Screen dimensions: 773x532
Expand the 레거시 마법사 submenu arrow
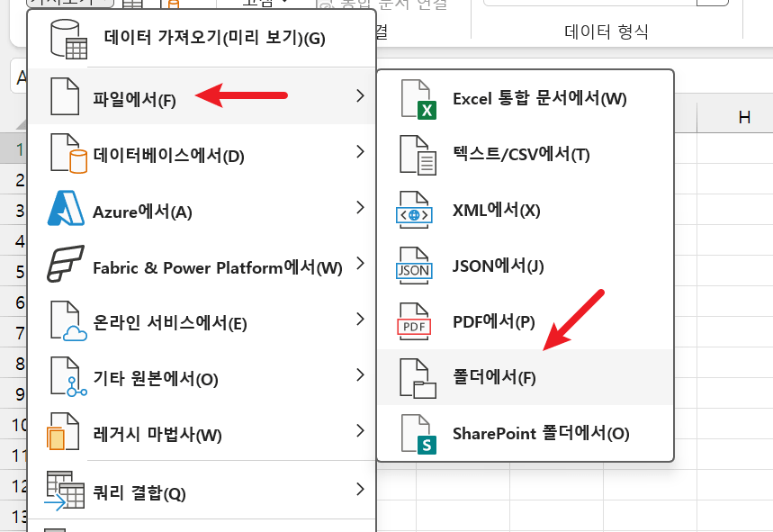click(360, 430)
